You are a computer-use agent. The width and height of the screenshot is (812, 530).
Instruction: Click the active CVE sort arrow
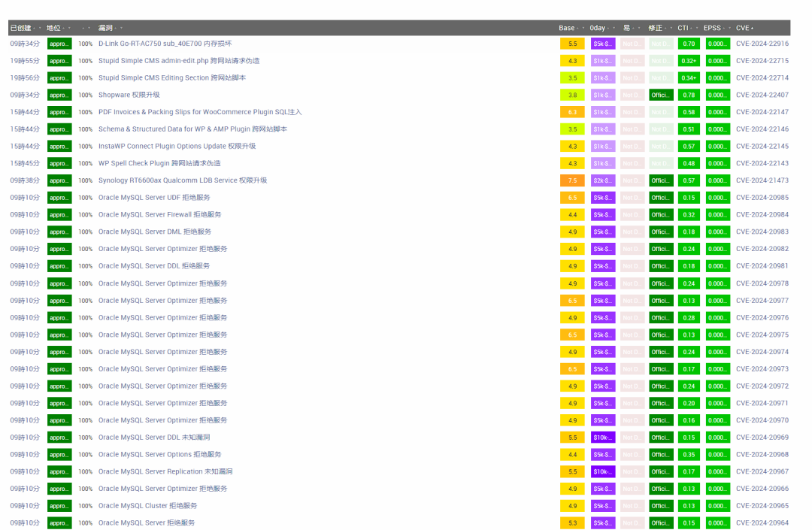[x=752, y=28]
